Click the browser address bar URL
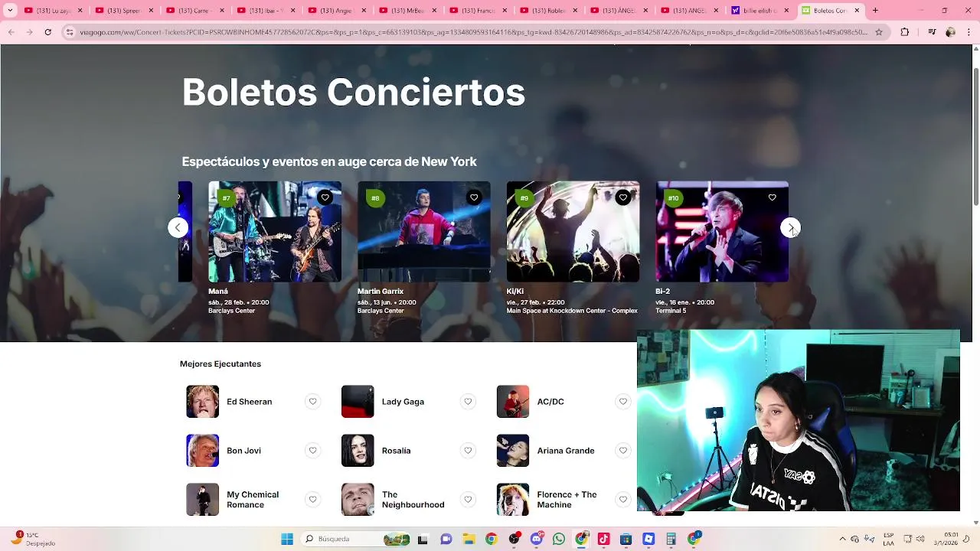This screenshot has width=980, height=551. (x=475, y=32)
